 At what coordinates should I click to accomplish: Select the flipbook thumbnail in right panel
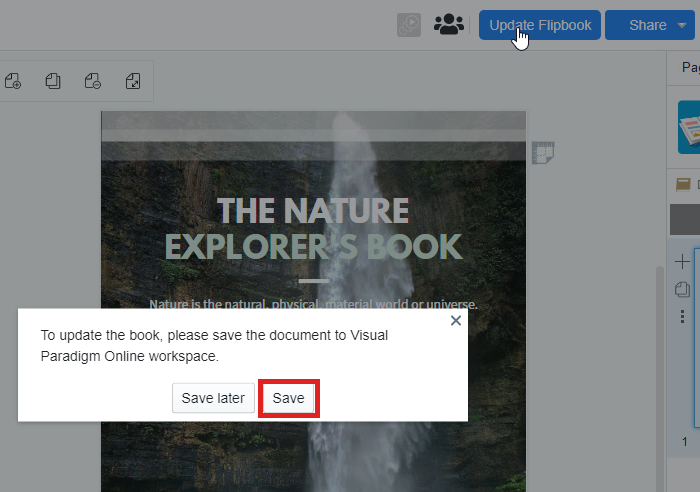tap(690, 128)
